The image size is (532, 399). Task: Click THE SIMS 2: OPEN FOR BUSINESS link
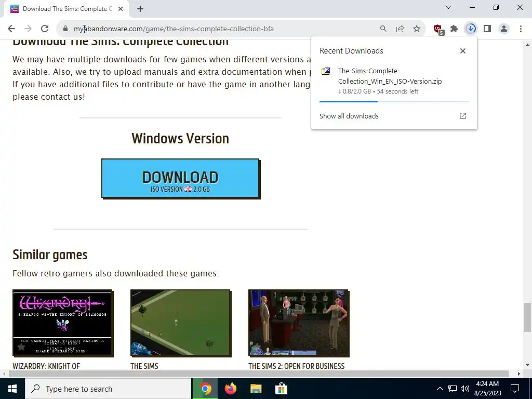click(x=296, y=366)
